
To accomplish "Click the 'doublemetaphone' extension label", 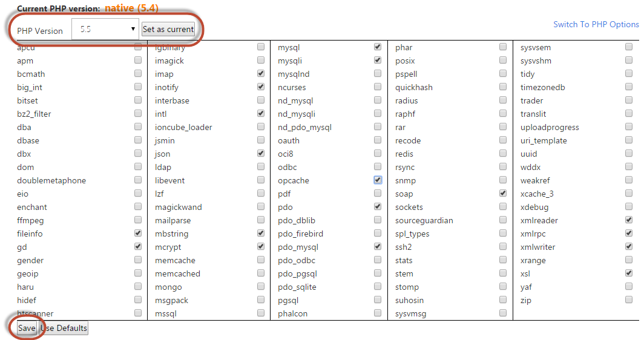I will coord(51,181).
